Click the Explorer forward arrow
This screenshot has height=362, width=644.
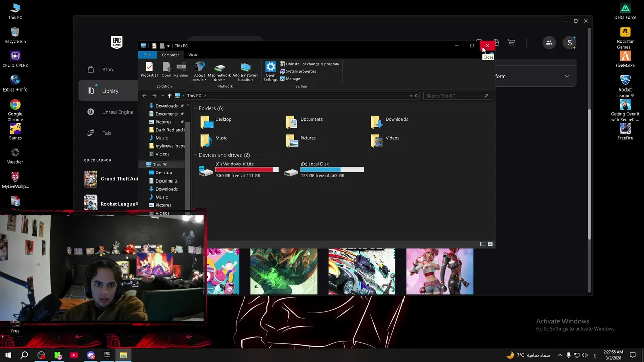point(154,96)
